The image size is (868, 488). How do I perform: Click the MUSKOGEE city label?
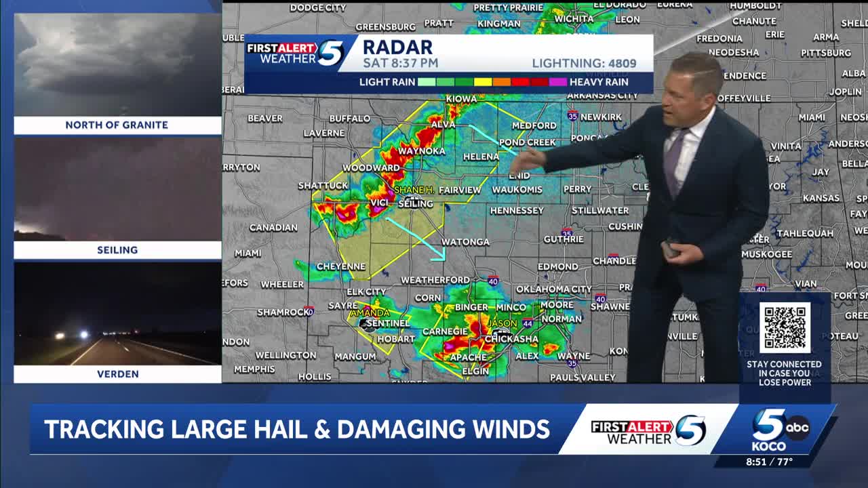(x=766, y=255)
